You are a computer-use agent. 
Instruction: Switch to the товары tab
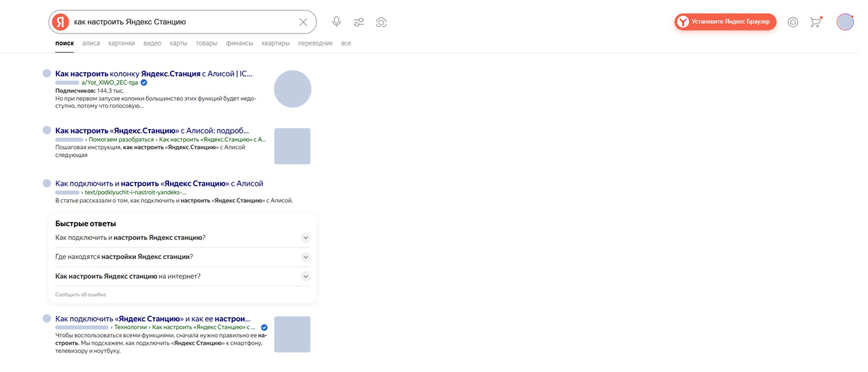(x=206, y=43)
